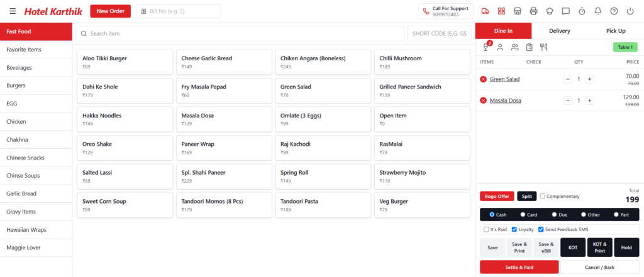This screenshot has height=277, width=644.
Task: Uncheck the Loyalty checkbox
Action: [514, 229]
